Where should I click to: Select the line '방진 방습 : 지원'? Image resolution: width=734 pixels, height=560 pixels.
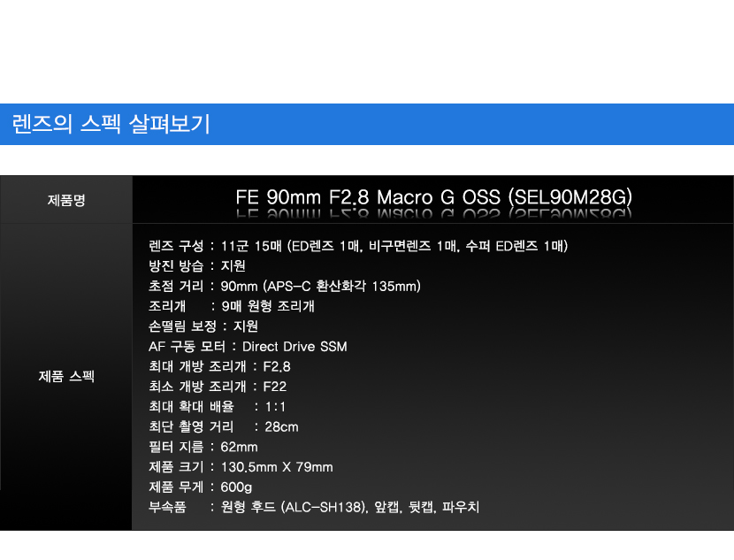coord(197,266)
